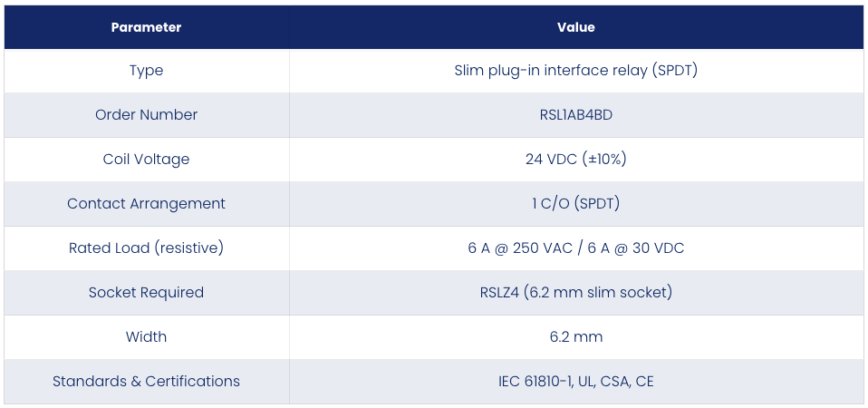868x408 pixels.
Task: Select the 'Slim plug-in interface relay (SPDT)' value
Action: click(575, 71)
